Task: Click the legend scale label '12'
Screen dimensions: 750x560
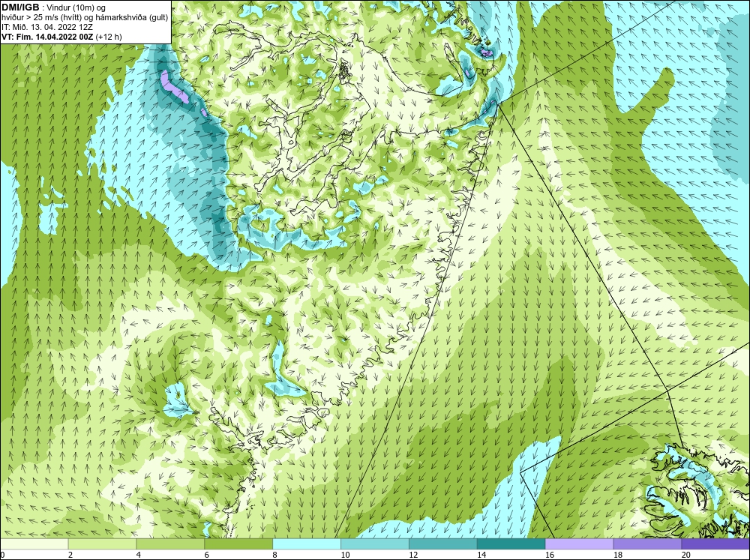Action: pos(413,555)
